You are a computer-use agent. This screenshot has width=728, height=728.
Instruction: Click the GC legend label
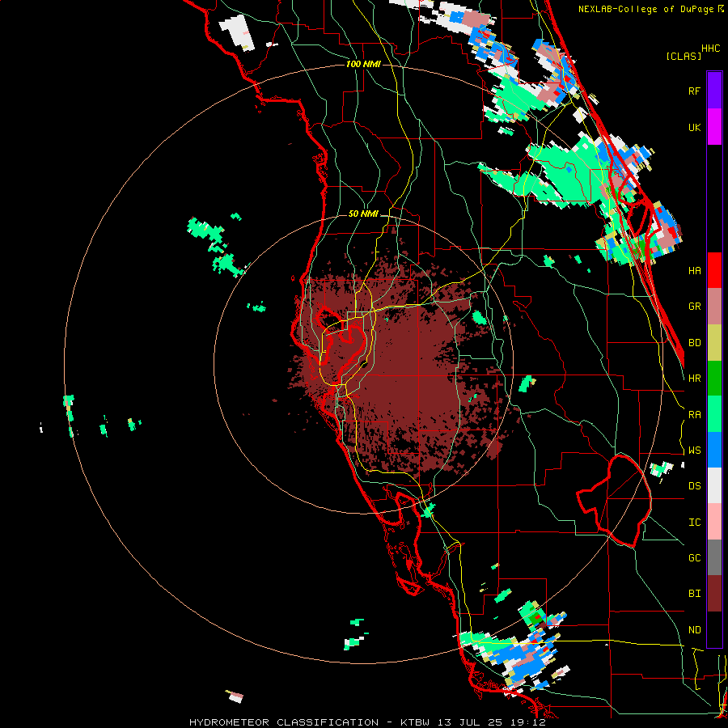tap(694, 558)
